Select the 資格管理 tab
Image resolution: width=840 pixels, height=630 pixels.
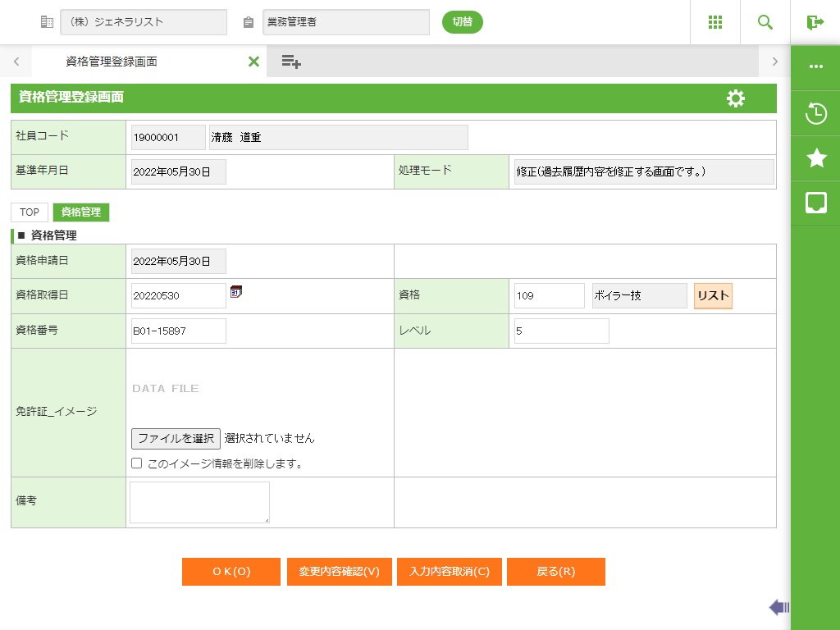coord(81,212)
